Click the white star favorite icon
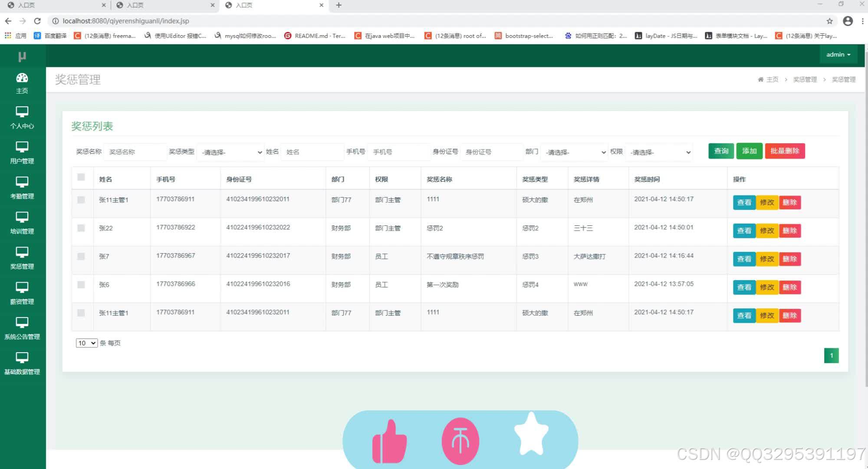 tap(532, 433)
